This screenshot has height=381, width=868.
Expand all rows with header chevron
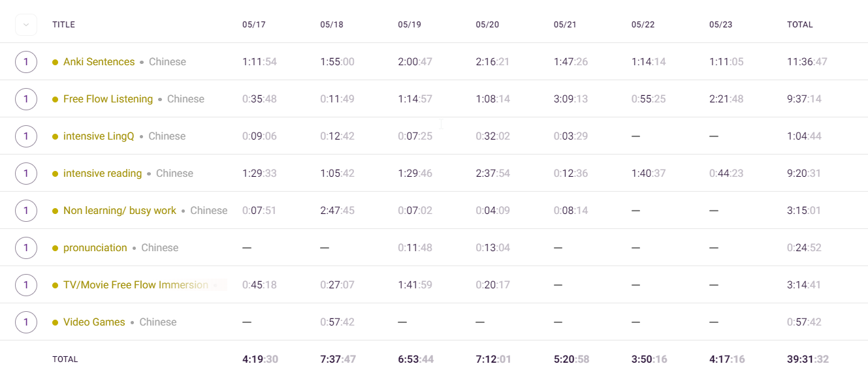(25, 25)
